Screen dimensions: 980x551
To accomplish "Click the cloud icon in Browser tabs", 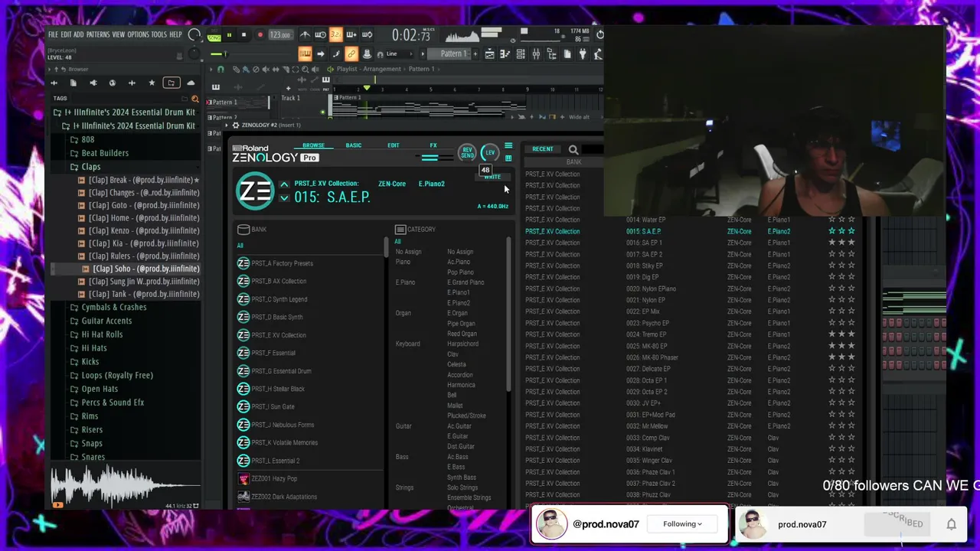I will click(191, 83).
